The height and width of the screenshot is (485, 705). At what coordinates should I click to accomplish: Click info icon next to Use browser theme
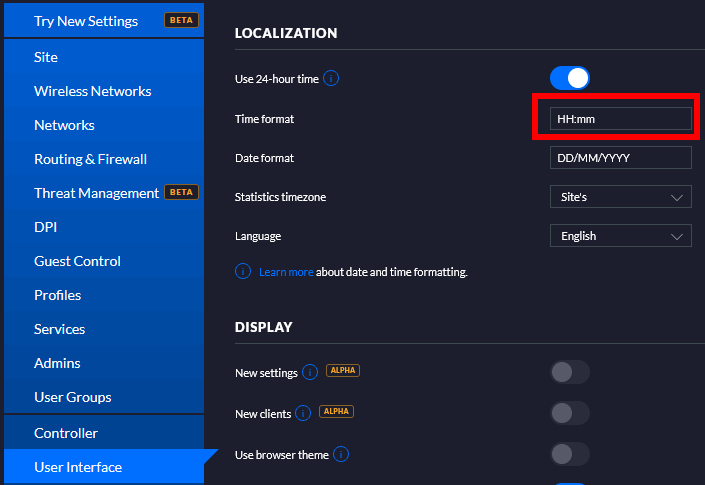pyautogui.click(x=341, y=455)
